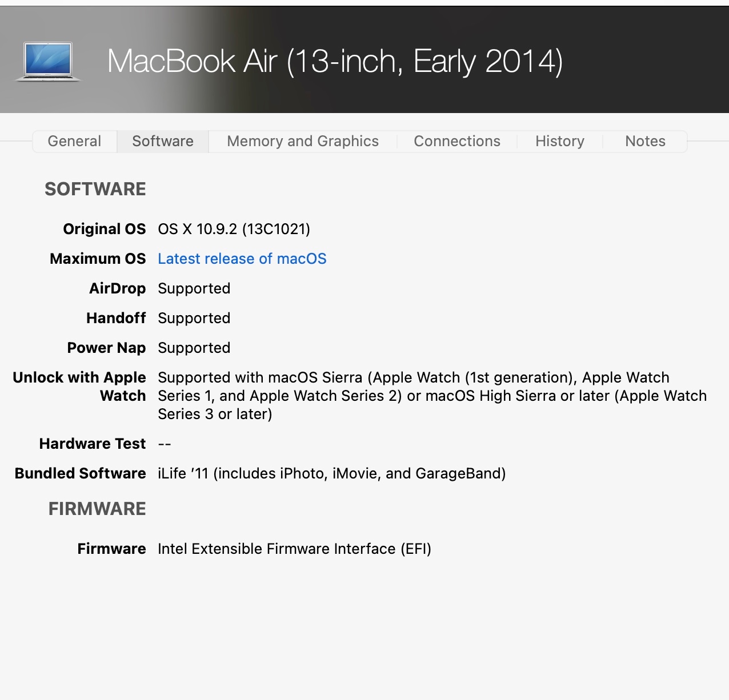Click the Power Nap label
The height and width of the screenshot is (700, 729).
(106, 348)
